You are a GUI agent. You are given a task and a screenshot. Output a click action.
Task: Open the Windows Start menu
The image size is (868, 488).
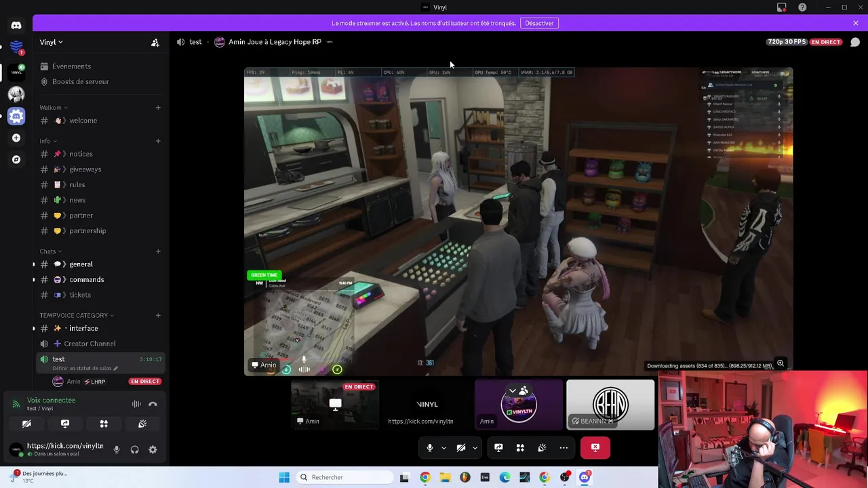click(284, 477)
